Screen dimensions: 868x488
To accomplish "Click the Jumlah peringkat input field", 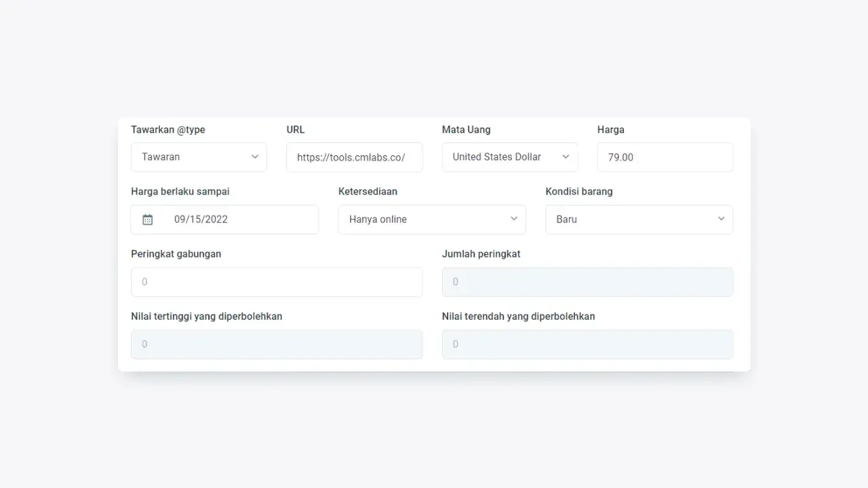I will (x=587, y=282).
